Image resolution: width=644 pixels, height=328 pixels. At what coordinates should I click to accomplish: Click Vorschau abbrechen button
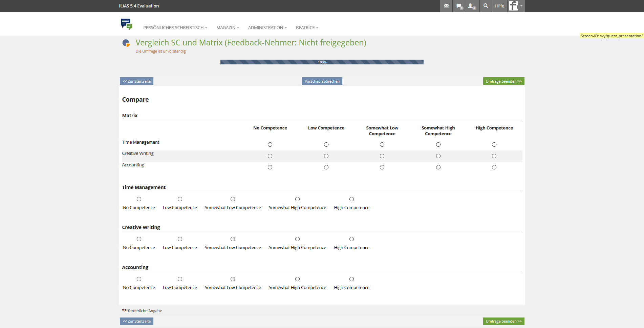pos(322,81)
